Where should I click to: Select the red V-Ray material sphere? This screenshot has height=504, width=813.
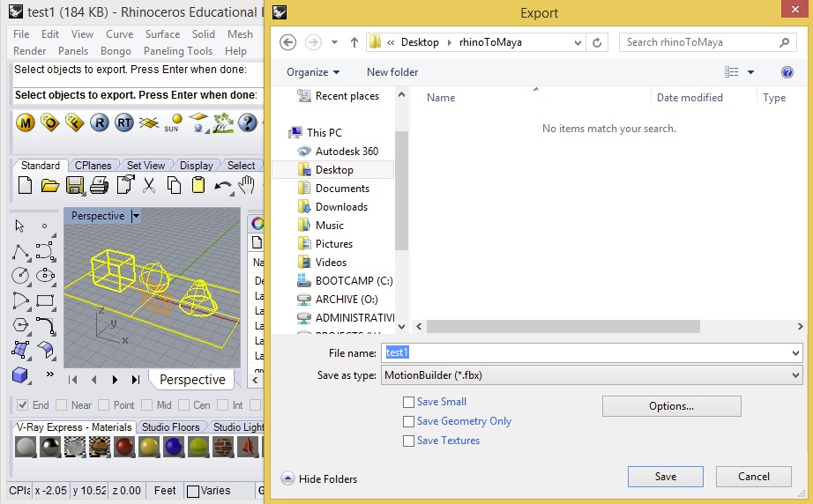(124, 447)
